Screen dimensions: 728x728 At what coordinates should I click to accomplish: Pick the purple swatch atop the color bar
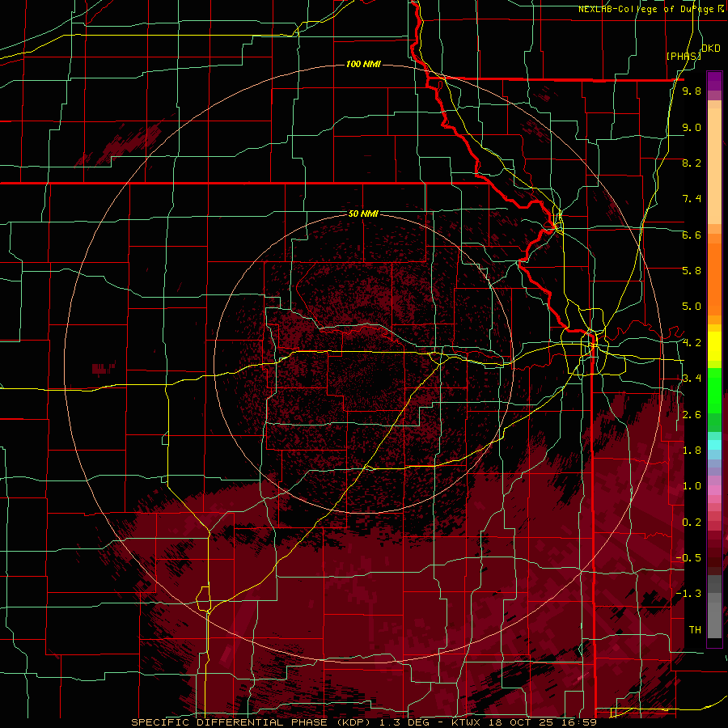[x=714, y=81]
